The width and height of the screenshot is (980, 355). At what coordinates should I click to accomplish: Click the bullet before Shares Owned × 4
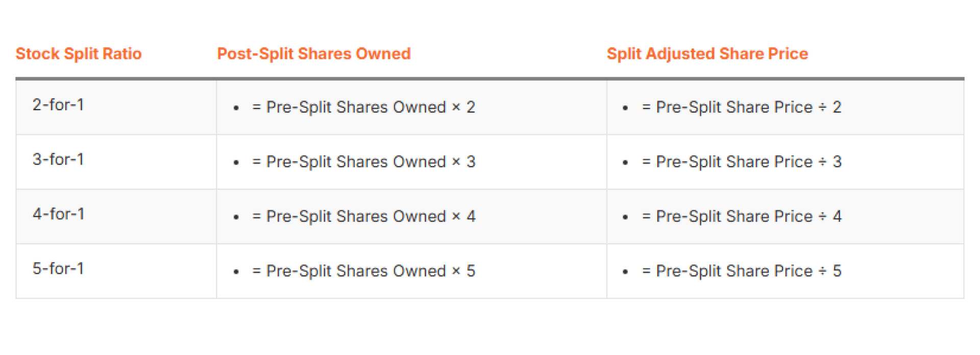click(x=236, y=218)
